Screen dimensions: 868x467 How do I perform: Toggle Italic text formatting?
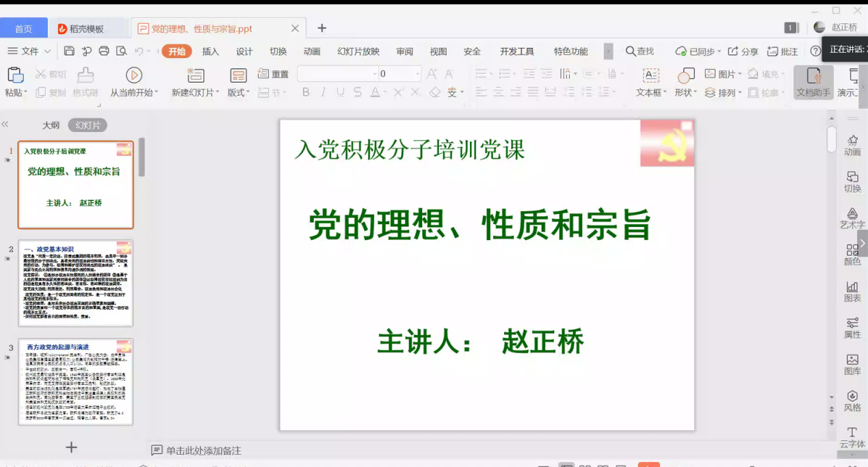click(323, 92)
